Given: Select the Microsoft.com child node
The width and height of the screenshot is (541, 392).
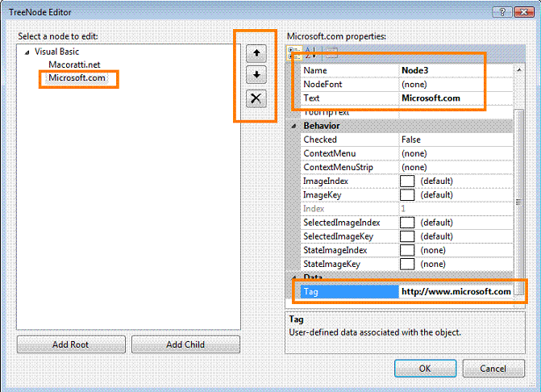Looking at the screenshot, I should pos(77,77).
